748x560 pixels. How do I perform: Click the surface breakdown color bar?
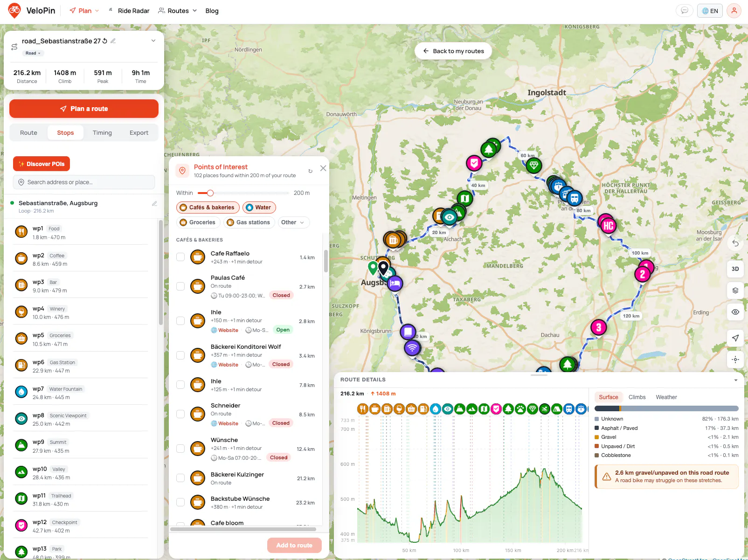[x=666, y=408]
